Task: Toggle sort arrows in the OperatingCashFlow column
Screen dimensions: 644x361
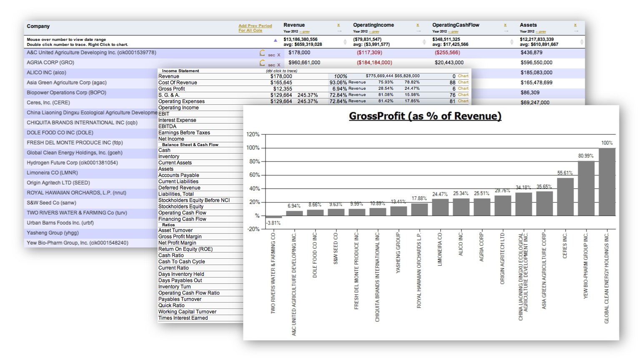Action: coord(511,42)
